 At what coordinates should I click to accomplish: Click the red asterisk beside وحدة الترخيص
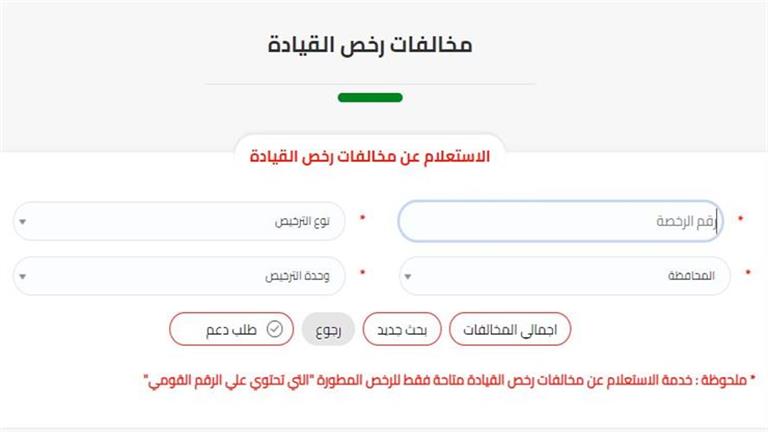(362, 274)
